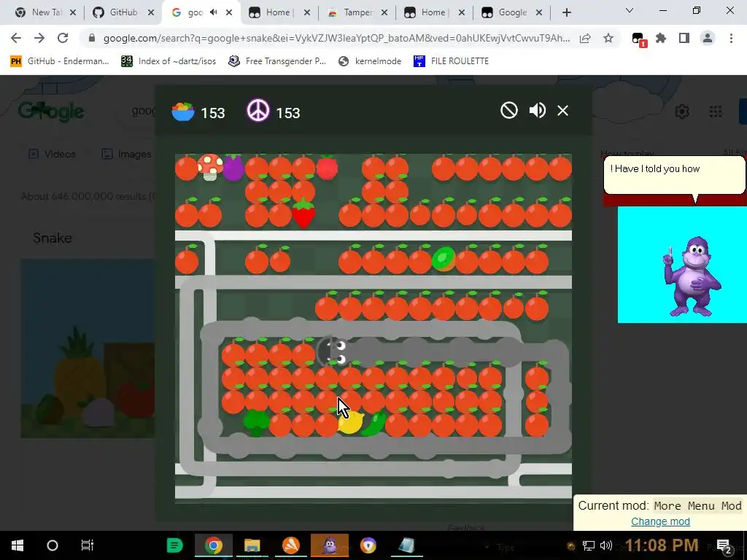Switch to the Tampermonkey browser tab
747x560 pixels.
pos(357,12)
